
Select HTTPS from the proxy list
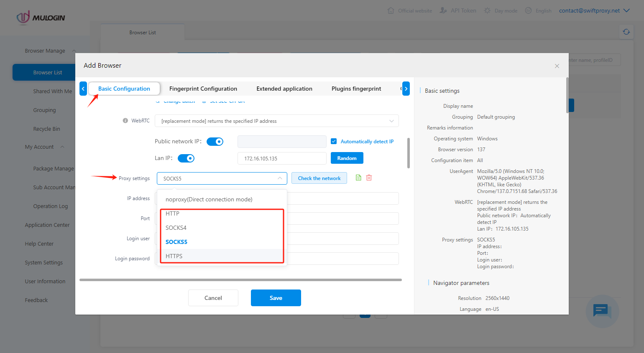(x=174, y=256)
